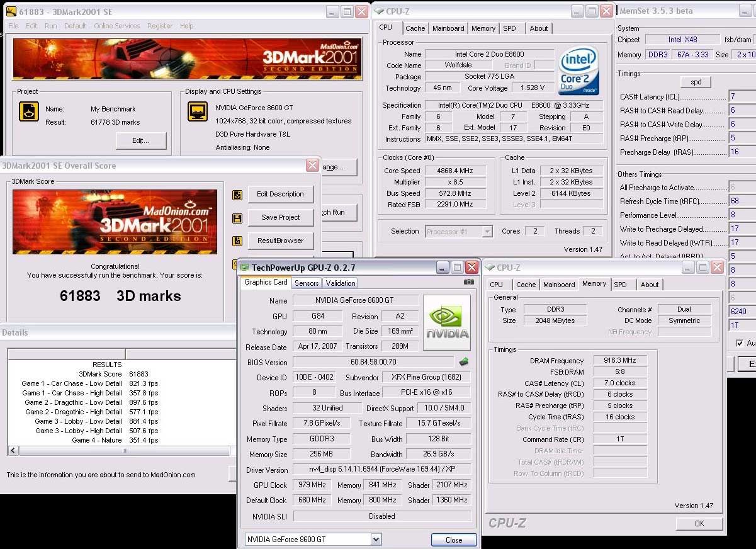756x549 pixels.
Task: Click the BIOS save chip icon in GPU-Z
Action: (x=463, y=361)
